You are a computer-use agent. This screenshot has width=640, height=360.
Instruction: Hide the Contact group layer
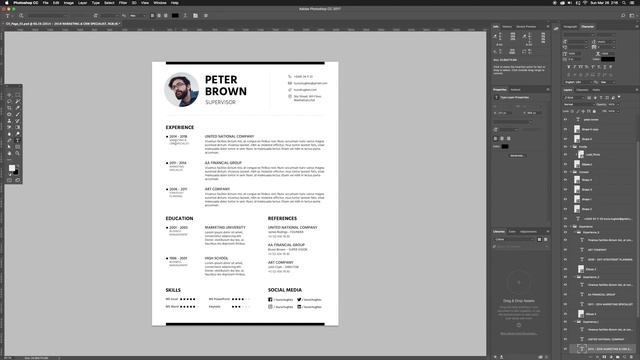click(x=565, y=172)
